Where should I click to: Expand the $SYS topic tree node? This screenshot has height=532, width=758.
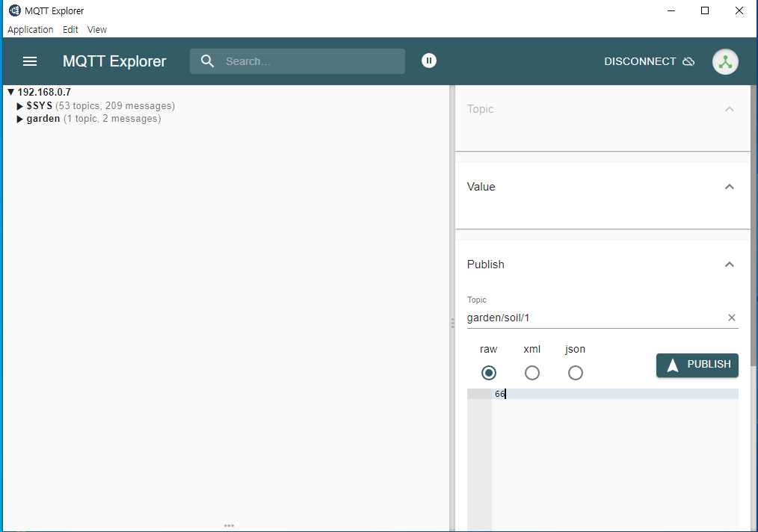[x=20, y=106]
